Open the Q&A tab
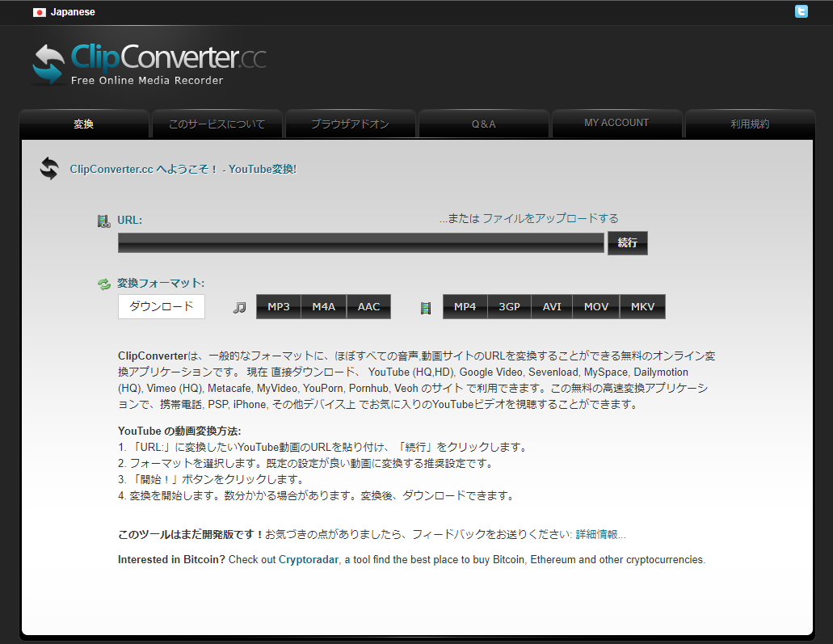833x644 pixels. click(x=483, y=124)
